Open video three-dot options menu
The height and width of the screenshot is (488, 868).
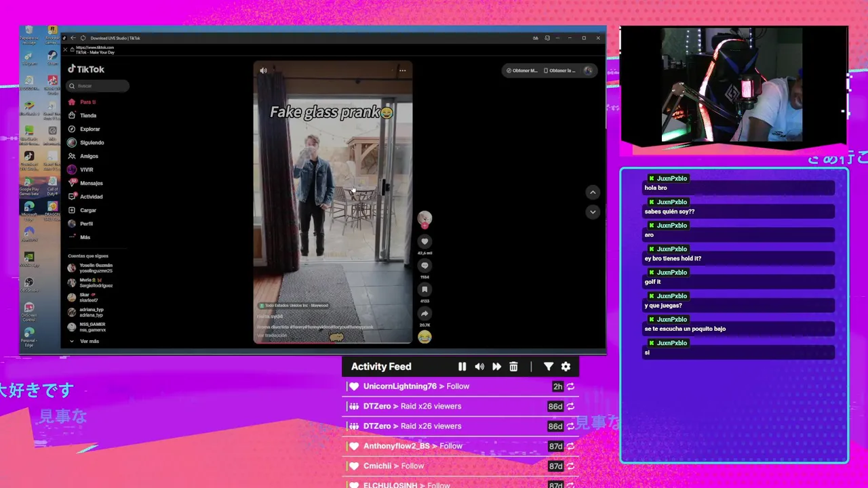[x=402, y=70]
